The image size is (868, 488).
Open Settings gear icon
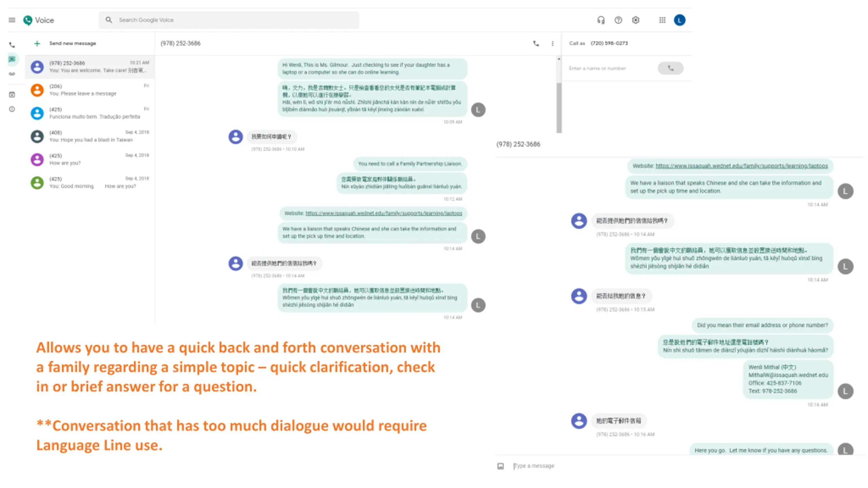(636, 20)
